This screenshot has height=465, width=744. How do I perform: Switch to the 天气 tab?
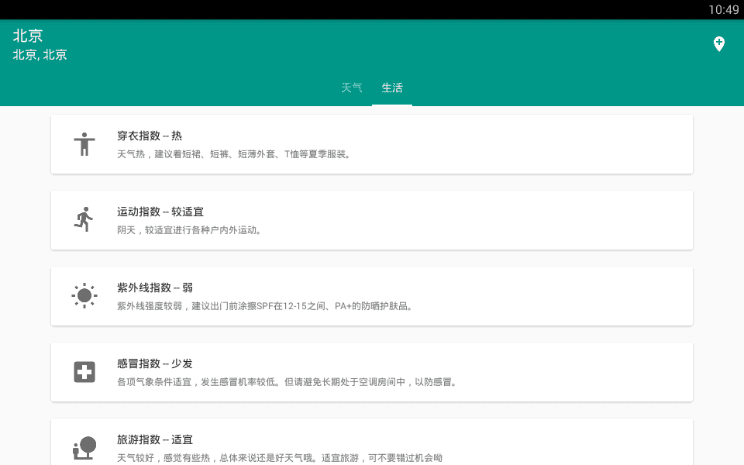[351, 88]
